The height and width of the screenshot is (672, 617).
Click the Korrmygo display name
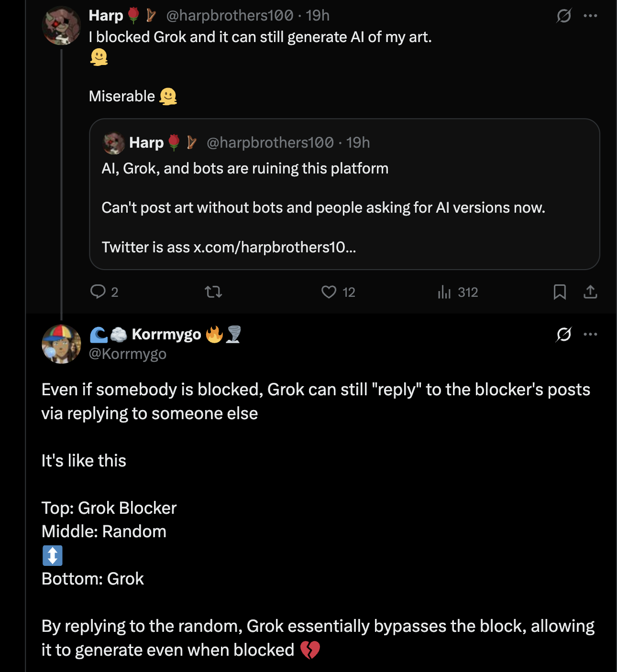(x=166, y=334)
